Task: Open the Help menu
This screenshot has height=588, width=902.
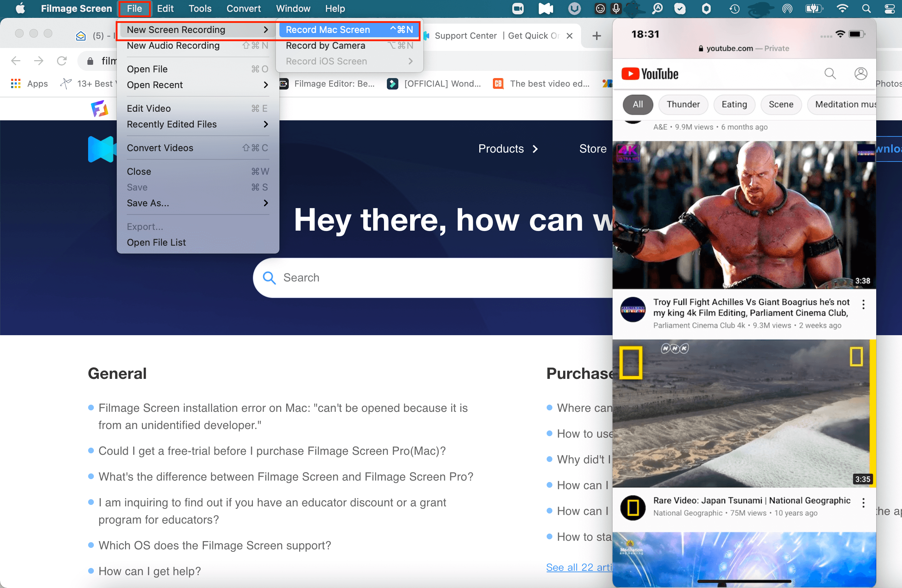Action: coord(335,8)
